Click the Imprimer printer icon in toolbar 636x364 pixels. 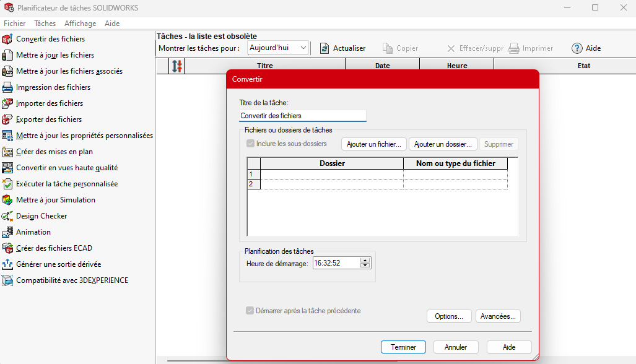[x=514, y=49]
